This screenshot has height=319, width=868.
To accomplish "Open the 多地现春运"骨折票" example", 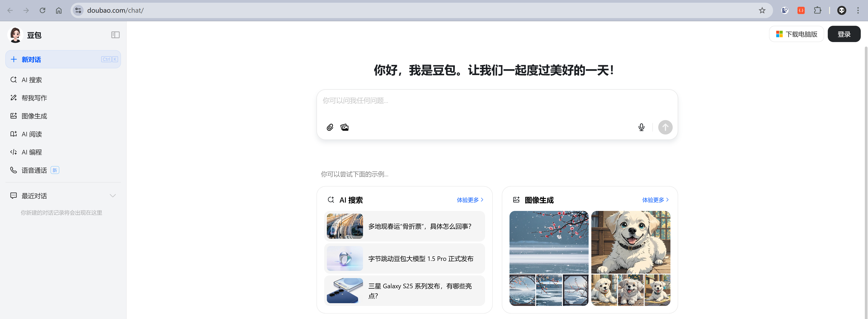I will pos(404,226).
